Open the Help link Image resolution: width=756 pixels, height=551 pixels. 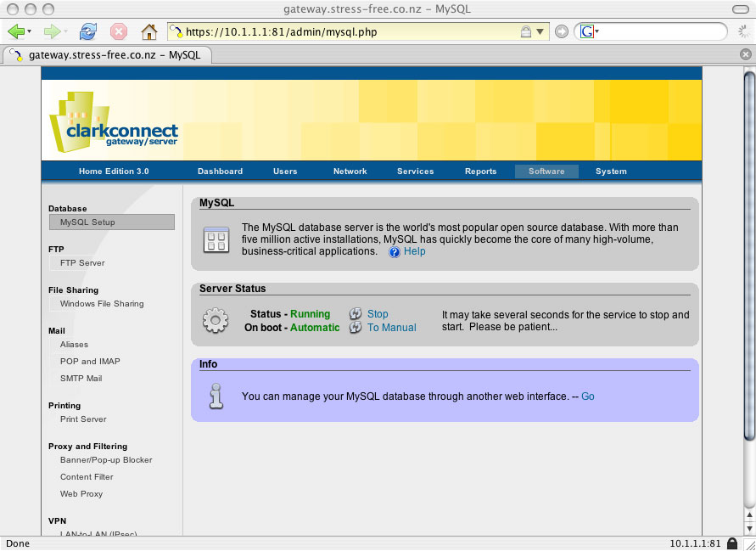(415, 251)
